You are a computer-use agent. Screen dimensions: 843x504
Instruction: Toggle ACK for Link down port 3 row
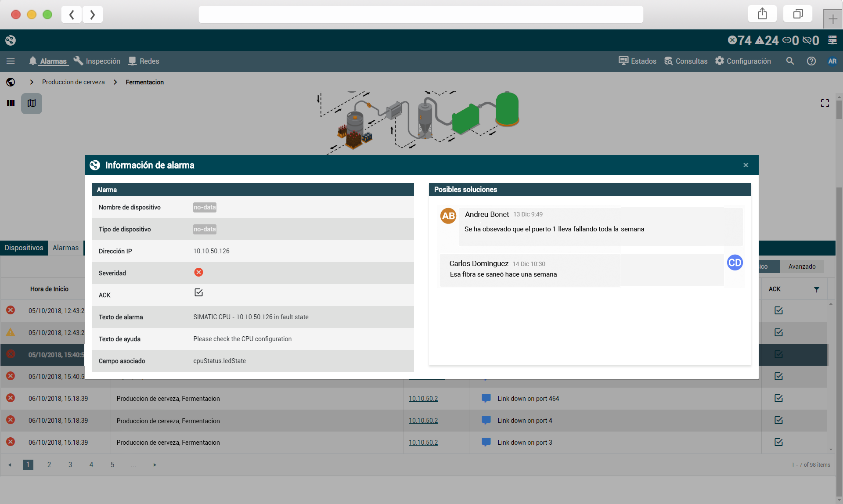point(778,442)
